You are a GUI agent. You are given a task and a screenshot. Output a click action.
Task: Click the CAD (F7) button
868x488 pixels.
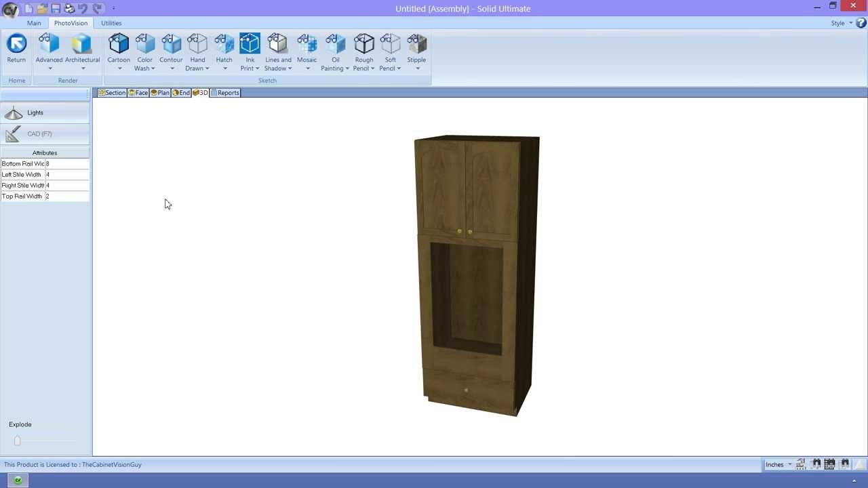[x=45, y=134]
